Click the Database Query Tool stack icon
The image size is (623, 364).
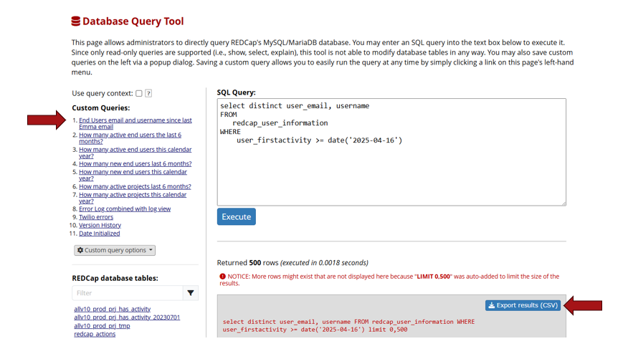[76, 21]
